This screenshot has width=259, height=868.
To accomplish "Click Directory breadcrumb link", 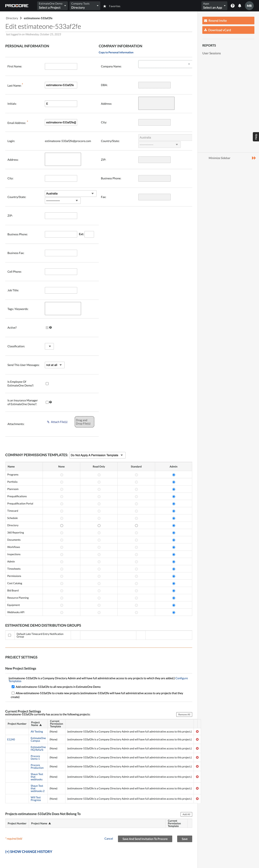I will (x=12, y=18).
